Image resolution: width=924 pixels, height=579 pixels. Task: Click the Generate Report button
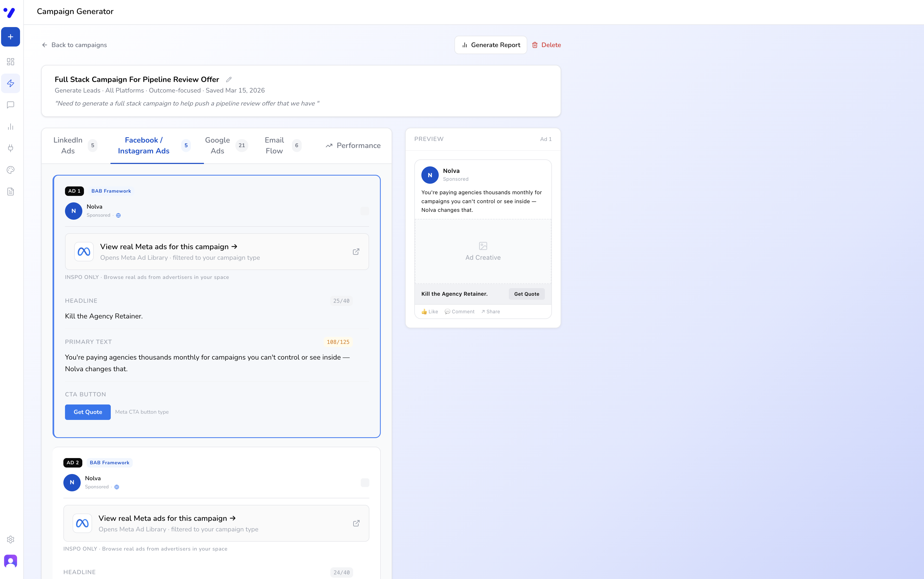click(490, 45)
